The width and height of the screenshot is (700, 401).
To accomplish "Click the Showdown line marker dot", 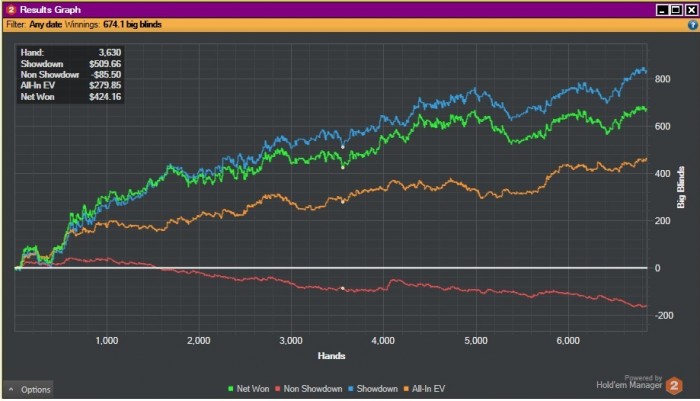I will click(x=343, y=147).
